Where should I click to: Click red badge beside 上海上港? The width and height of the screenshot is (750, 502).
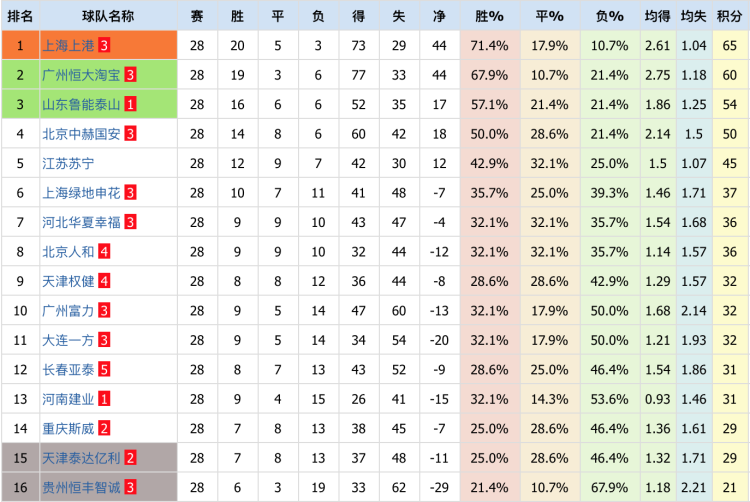(104, 46)
